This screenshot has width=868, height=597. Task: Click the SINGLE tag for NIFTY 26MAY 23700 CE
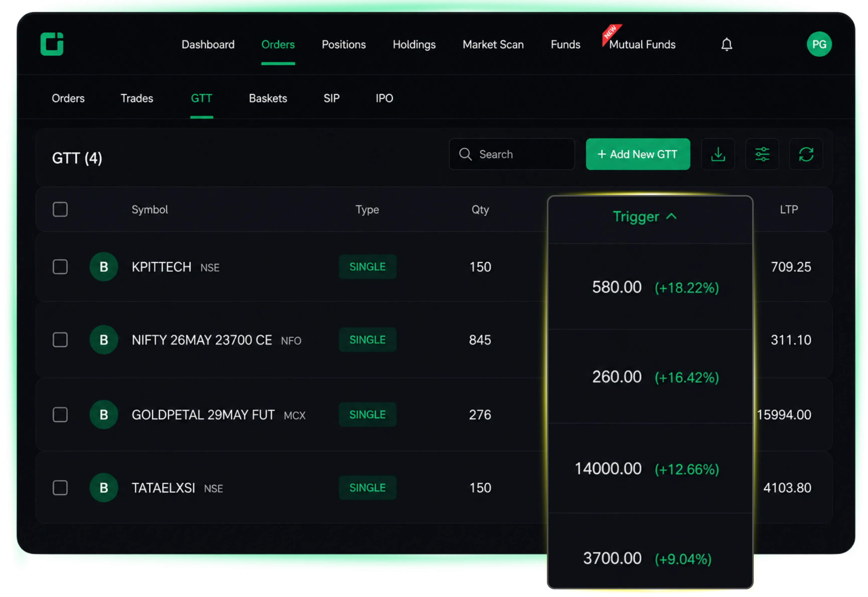pos(368,340)
